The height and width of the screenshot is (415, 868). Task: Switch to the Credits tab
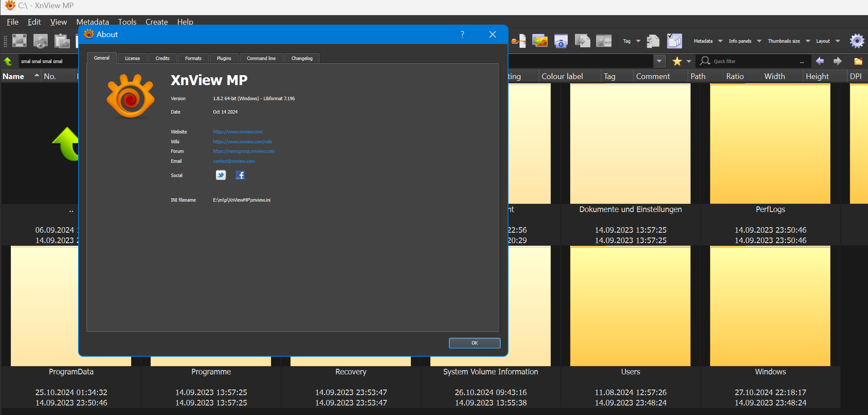pos(162,58)
